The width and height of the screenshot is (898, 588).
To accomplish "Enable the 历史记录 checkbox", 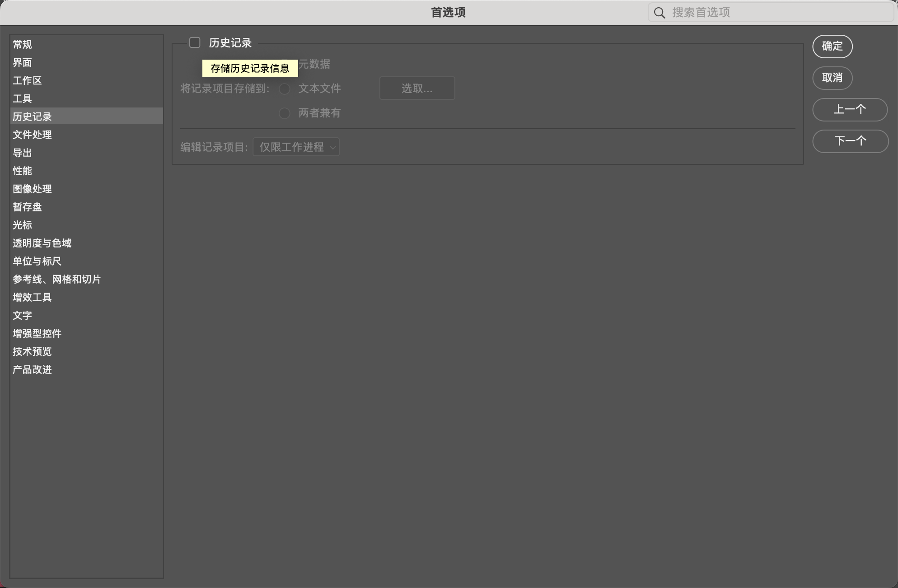I will tap(195, 43).
